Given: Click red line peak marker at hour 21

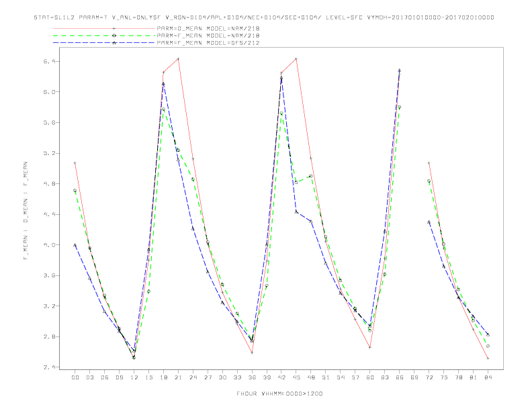Looking at the screenshot, I should click(x=178, y=58).
